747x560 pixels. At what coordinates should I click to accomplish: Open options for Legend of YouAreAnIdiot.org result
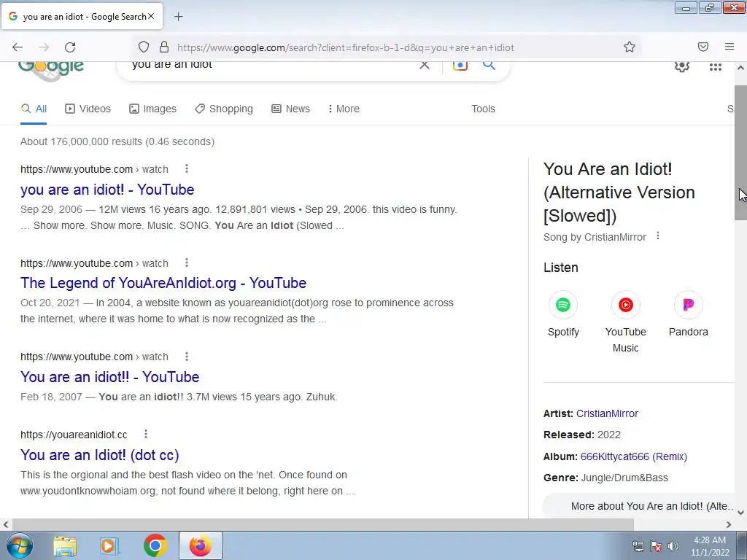pos(187,262)
